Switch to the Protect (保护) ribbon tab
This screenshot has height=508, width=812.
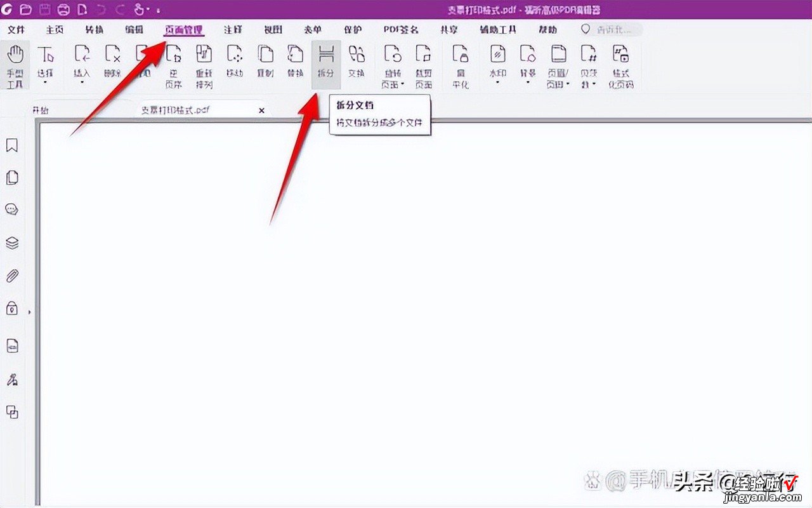pyautogui.click(x=352, y=30)
